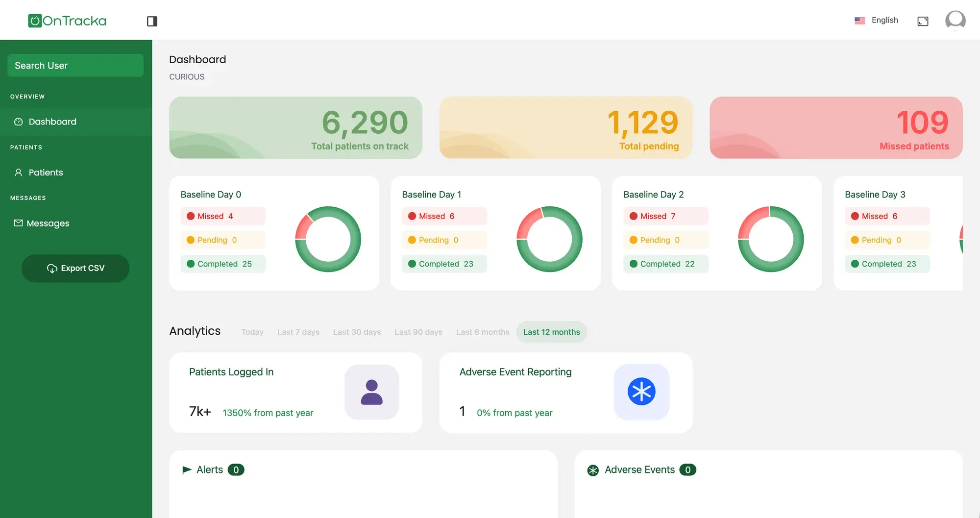
Task: Click the 0% from past year text
Action: click(514, 413)
